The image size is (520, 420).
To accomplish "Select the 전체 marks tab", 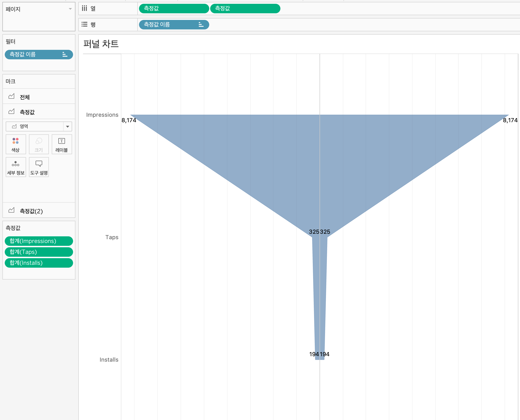I will point(24,97).
